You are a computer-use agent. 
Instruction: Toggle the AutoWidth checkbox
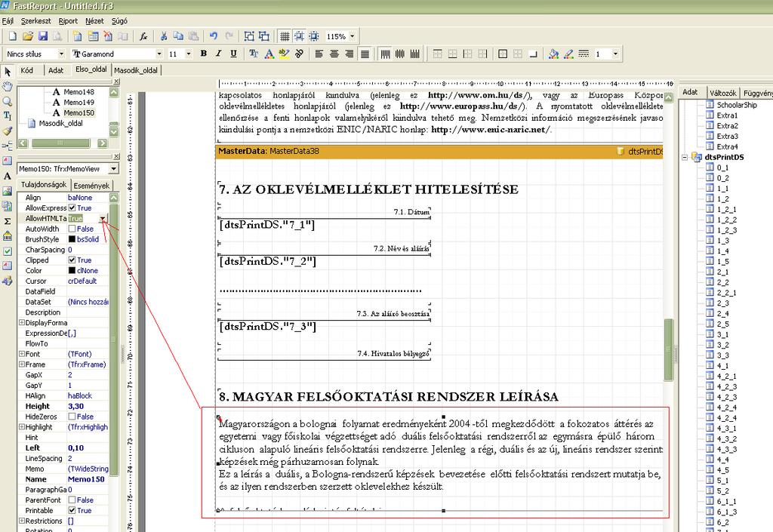coord(72,229)
